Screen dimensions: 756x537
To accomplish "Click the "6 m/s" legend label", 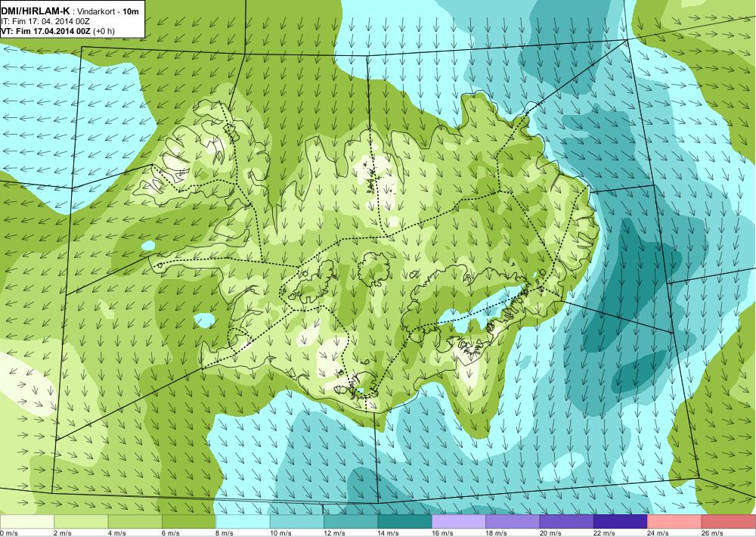I will pos(171,533).
